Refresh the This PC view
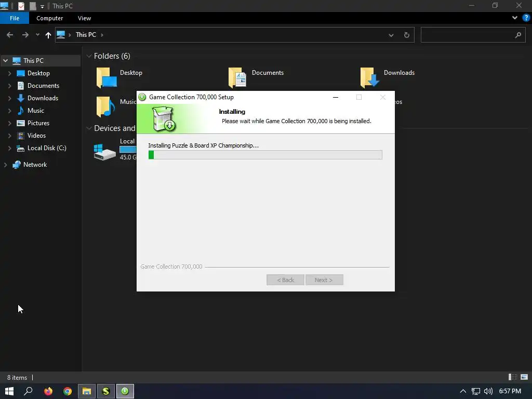 (406, 35)
